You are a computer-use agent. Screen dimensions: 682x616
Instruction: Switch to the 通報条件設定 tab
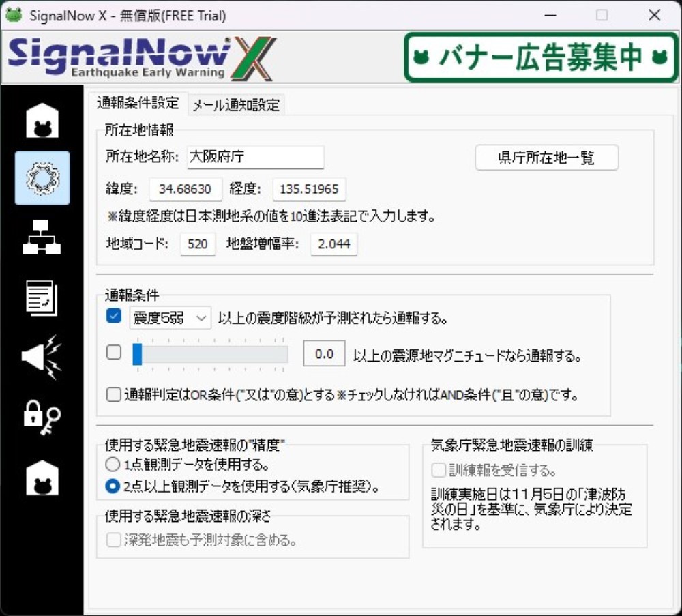click(138, 103)
